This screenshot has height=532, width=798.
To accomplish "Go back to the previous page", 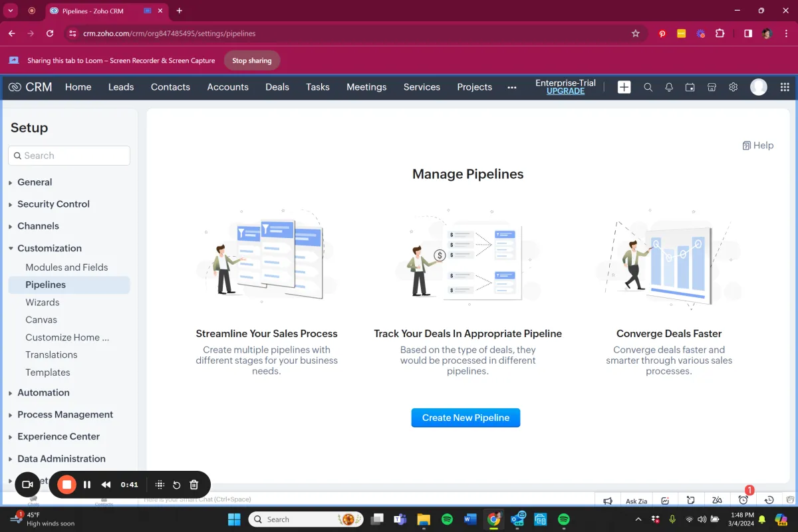I will [x=12, y=33].
